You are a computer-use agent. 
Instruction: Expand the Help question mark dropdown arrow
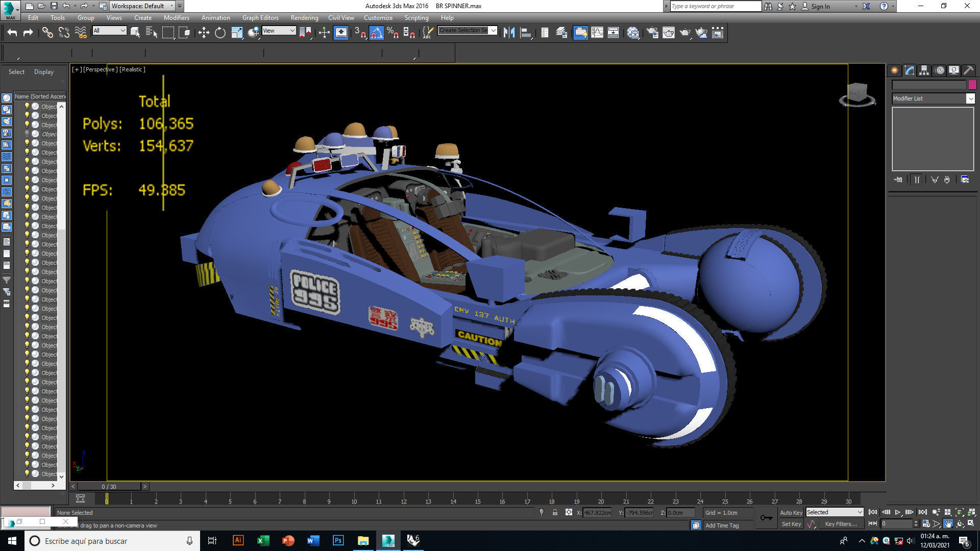(893, 6)
